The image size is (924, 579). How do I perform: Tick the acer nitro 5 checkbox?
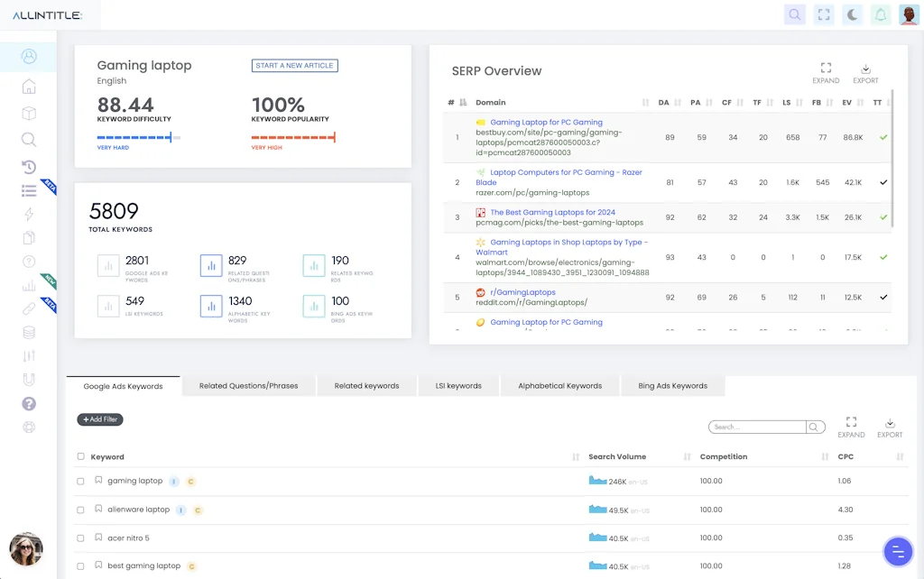coord(80,538)
